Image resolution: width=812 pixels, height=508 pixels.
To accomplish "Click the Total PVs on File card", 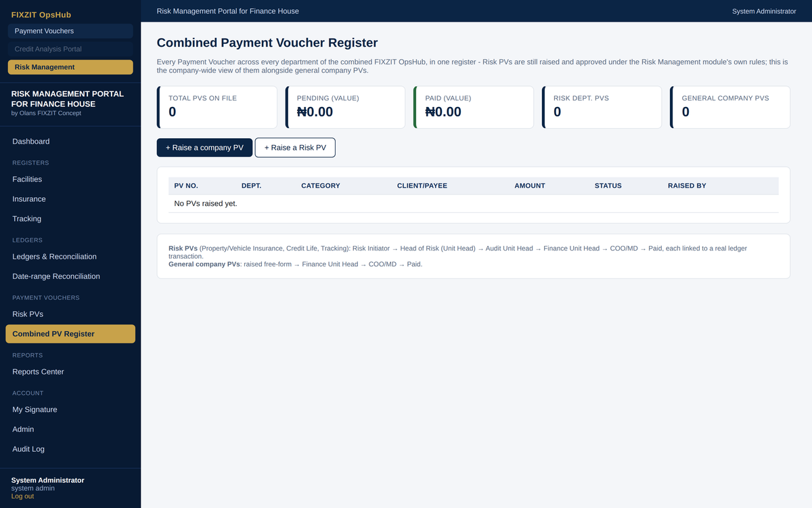I will pyautogui.click(x=217, y=107).
